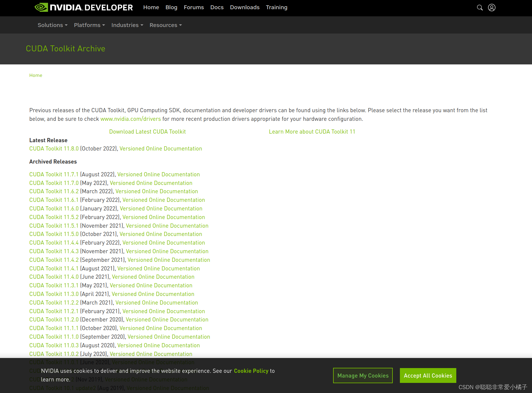The height and width of the screenshot is (393, 532).
Task: Open CUDA Toolkit 11.4.4 link
Action: (x=54, y=243)
